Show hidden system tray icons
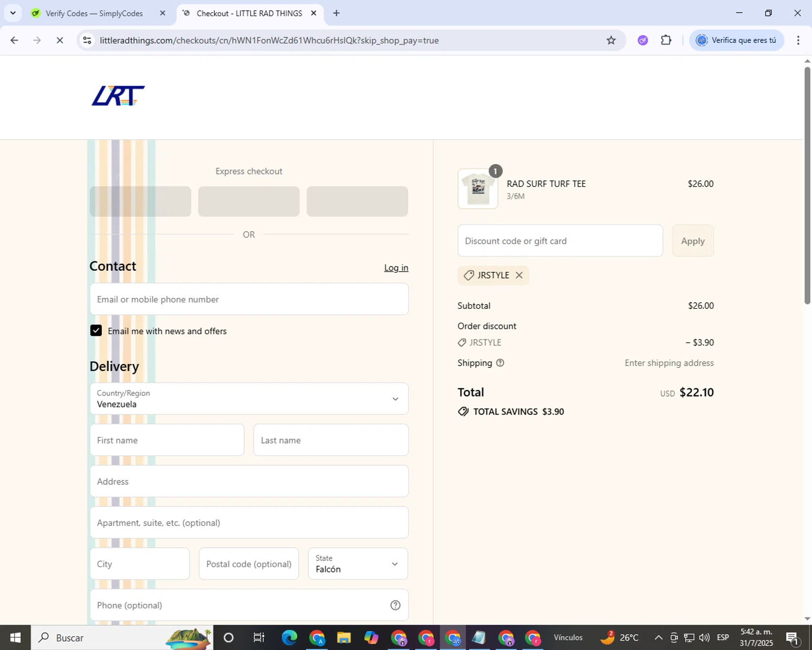Screen dimensions: 812x650 [659, 638]
